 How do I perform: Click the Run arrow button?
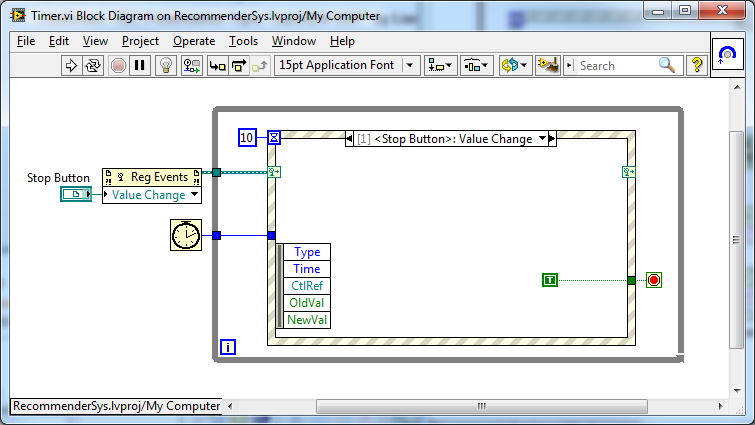71,65
